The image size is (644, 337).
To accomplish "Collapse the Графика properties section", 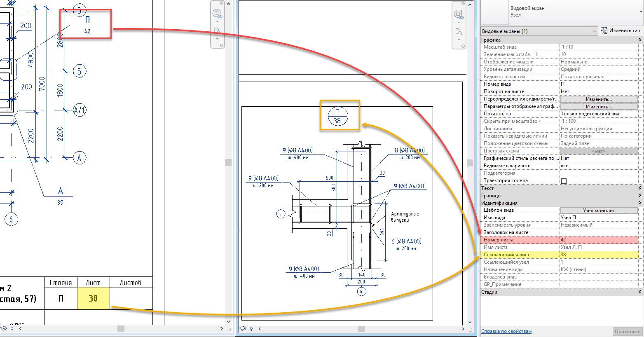I will (x=639, y=40).
